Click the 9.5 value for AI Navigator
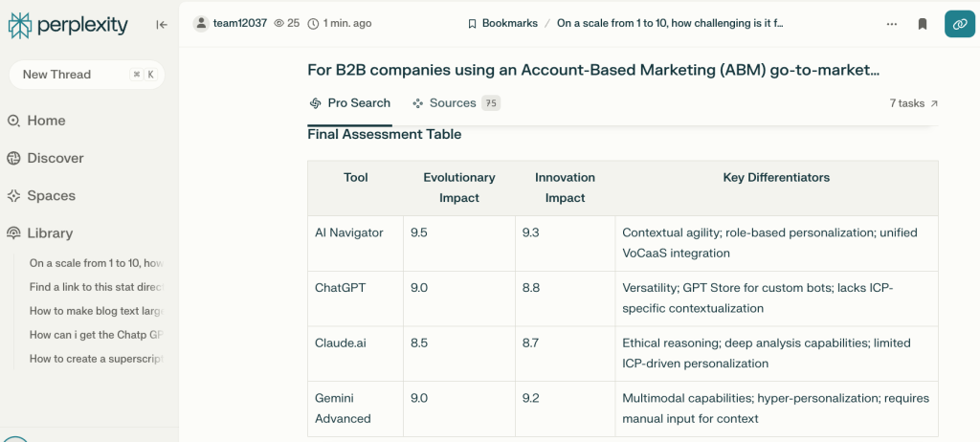 tap(419, 232)
